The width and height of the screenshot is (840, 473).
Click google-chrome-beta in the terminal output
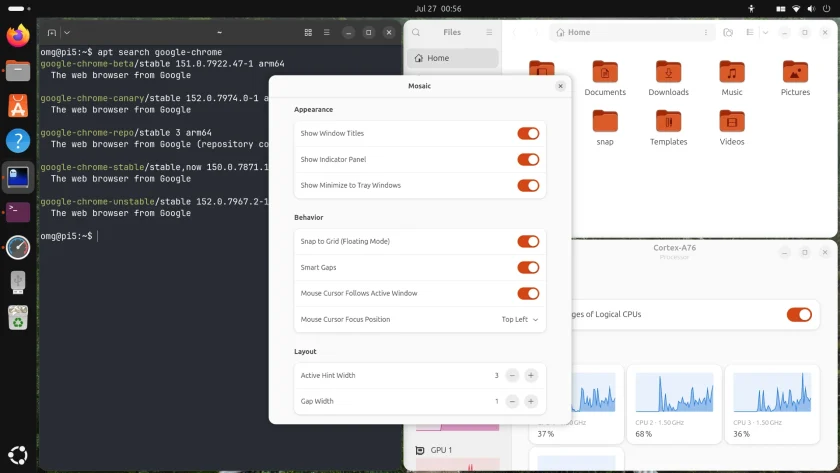[87, 64]
